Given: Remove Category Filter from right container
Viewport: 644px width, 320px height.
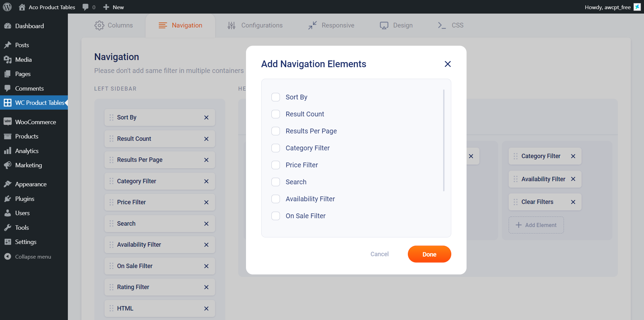Looking at the screenshot, I should (x=573, y=156).
